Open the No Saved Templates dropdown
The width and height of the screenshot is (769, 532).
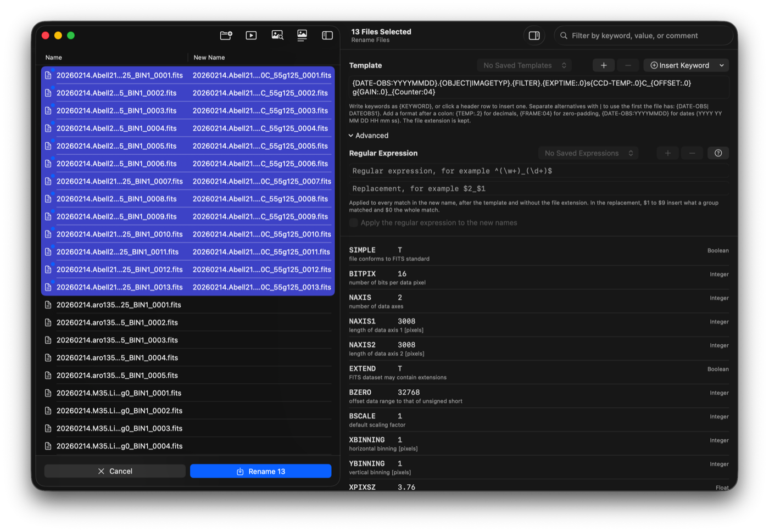(524, 65)
